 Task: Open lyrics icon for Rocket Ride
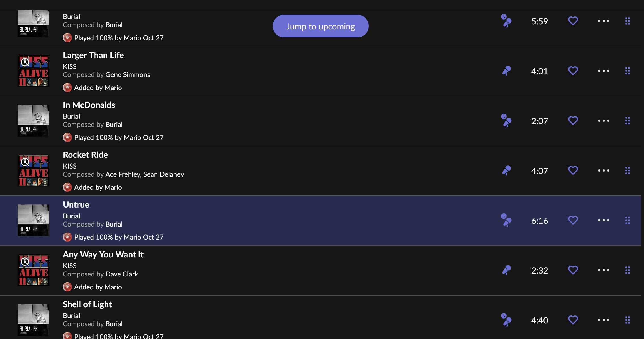[506, 170]
